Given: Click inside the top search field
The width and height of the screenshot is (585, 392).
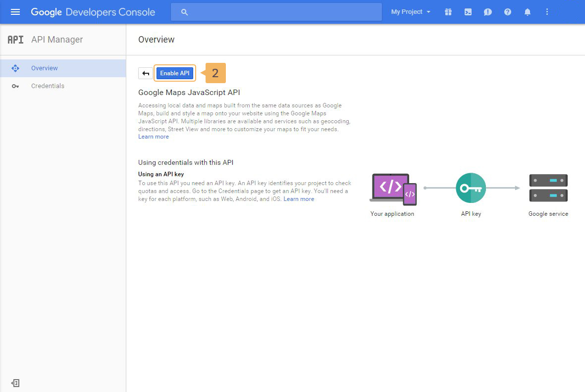Looking at the screenshot, I should 282,12.
